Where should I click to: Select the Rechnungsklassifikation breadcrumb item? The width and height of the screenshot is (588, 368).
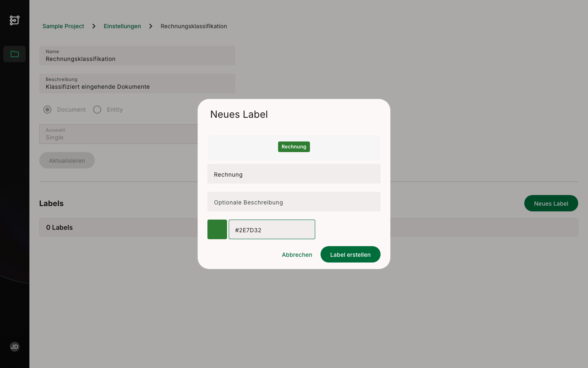[x=194, y=26]
